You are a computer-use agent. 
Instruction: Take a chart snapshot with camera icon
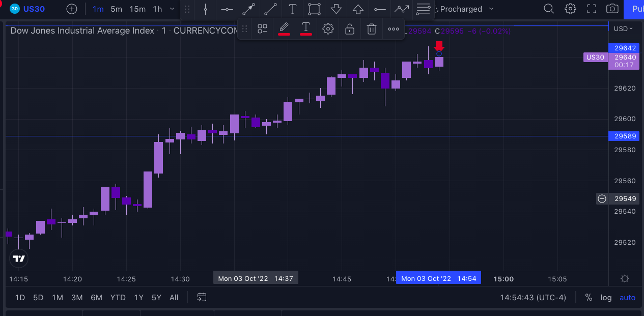[x=612, y=9]
